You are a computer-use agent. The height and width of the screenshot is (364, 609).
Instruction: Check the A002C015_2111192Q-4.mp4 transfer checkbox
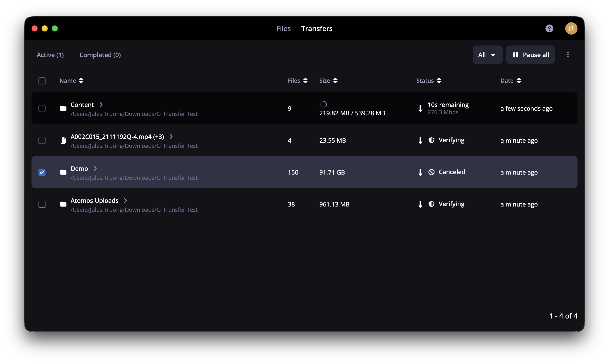pos(42,140)
